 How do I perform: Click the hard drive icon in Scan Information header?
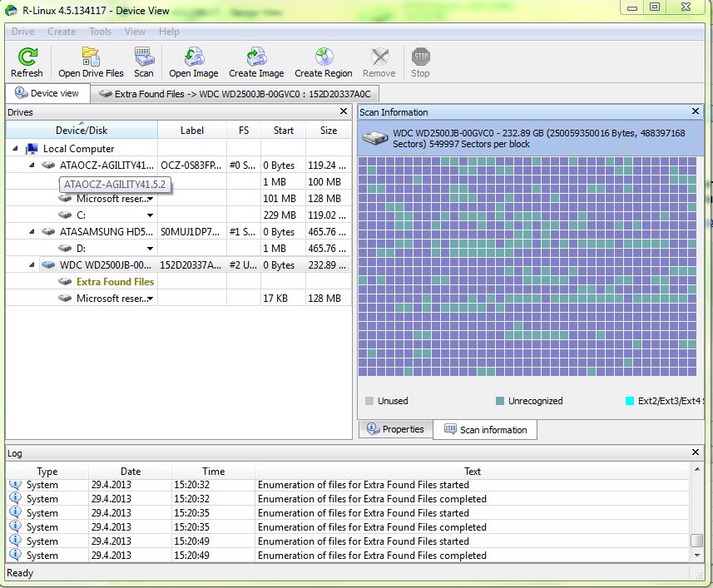click(x=375, y=138)
